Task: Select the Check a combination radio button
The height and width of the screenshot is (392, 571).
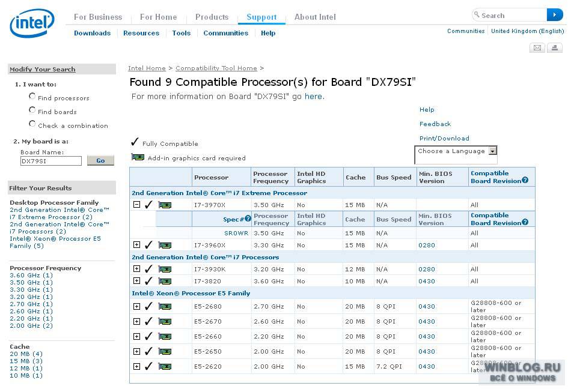Action: tap(32, 124)
